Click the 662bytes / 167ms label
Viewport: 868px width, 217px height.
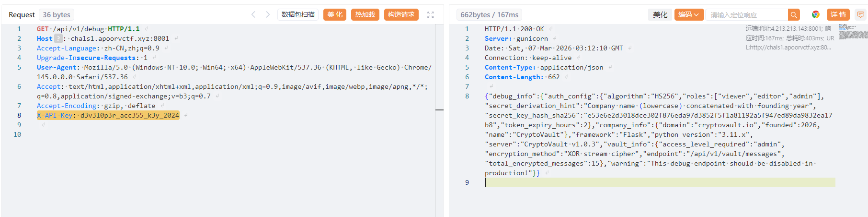coord(489,15)
